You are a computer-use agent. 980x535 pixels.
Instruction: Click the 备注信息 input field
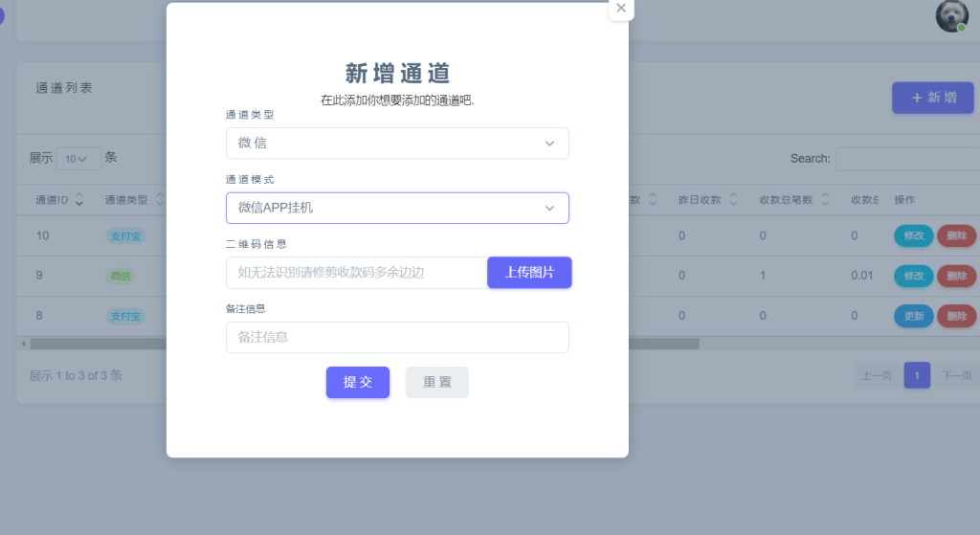pyautogui.click(x=397, y=337)
